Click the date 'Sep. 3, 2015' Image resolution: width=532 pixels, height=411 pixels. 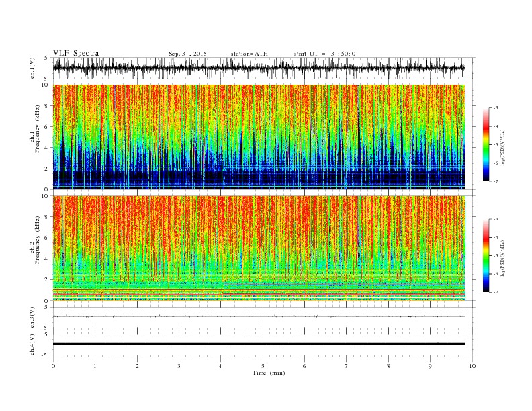tap(187, 54)
